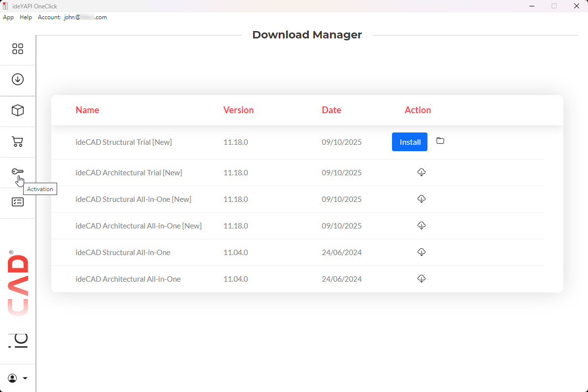
Task: Click the Account email menu item
Action: (x=72, y=17)
